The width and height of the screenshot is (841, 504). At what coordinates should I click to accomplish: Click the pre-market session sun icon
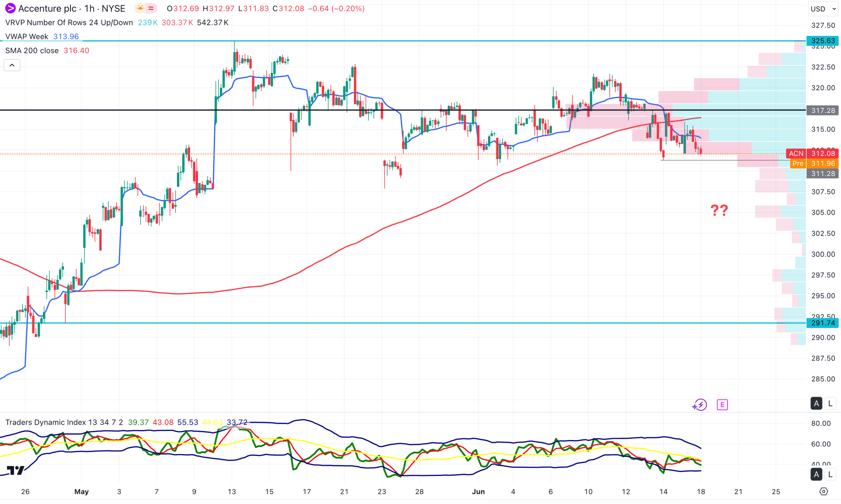point(140,8)
